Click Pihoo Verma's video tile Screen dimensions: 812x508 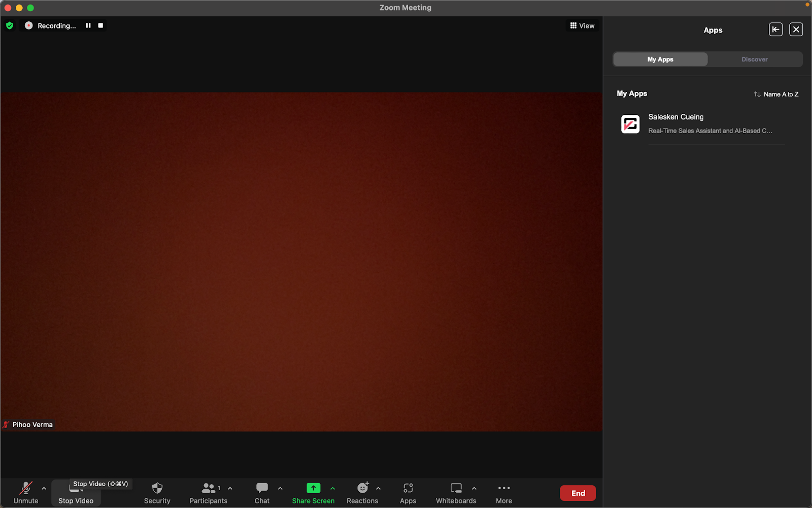pyautogui.click(x=301, y=262)
